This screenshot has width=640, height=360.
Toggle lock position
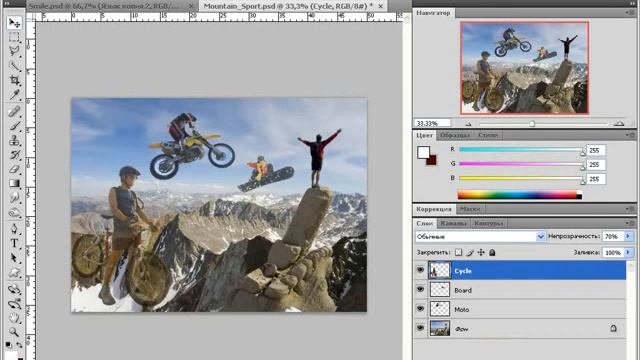pos(481,253)
